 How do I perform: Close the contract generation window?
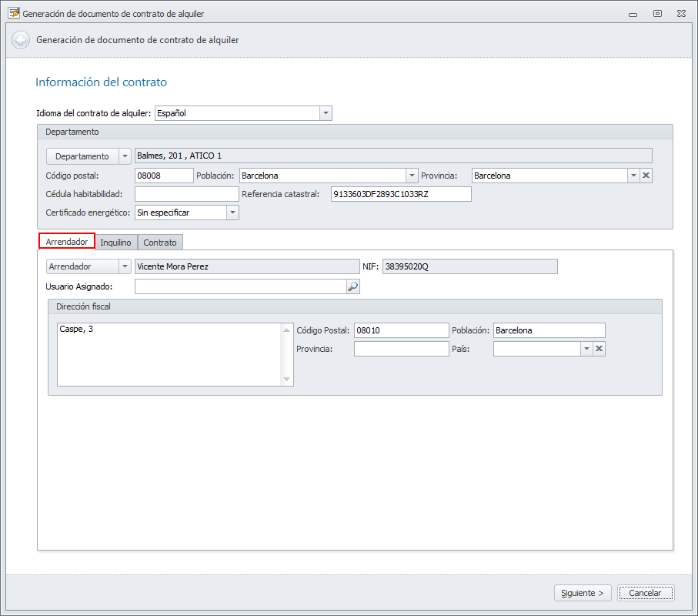click(681, 13)
